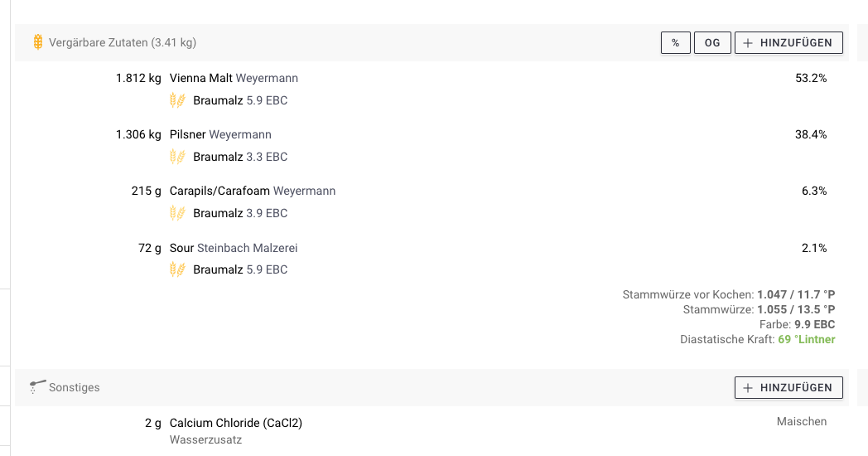Select the Carapils/Carafoam Weyermann row

[x=253, y=191]
